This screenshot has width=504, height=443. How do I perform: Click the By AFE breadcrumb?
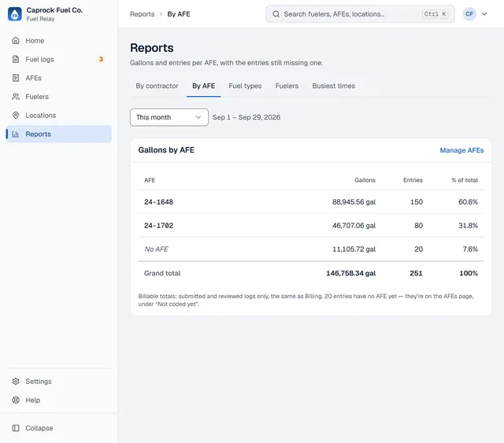tap(179, 14)
